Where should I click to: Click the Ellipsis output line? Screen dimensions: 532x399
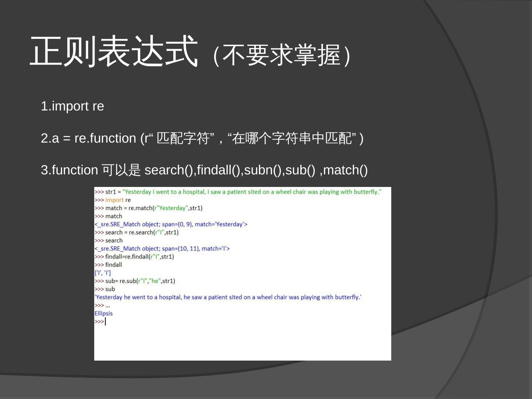pyautogui.click(x=104, y=313)
